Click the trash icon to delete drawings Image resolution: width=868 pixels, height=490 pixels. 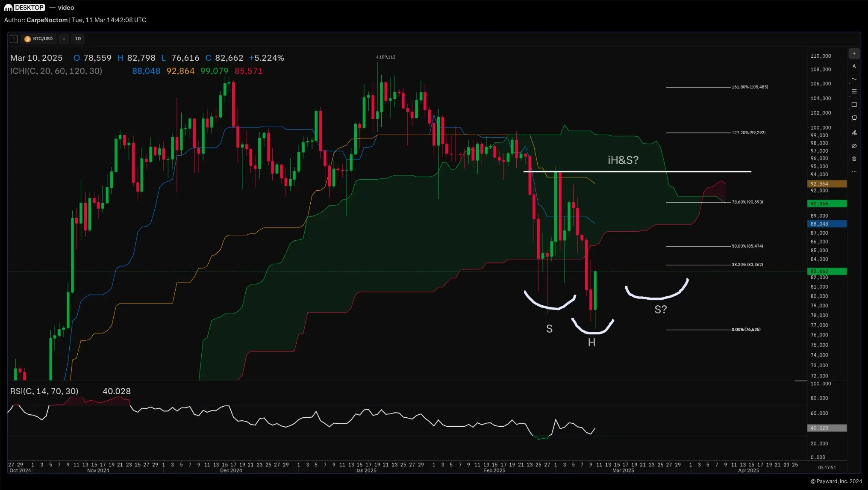click(x=854, y=159)
